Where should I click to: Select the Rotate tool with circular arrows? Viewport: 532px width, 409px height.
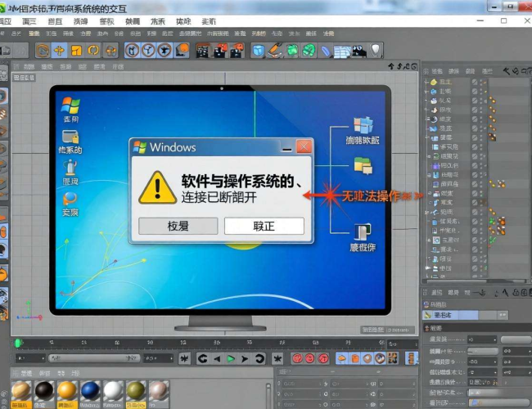pos(93,51)
